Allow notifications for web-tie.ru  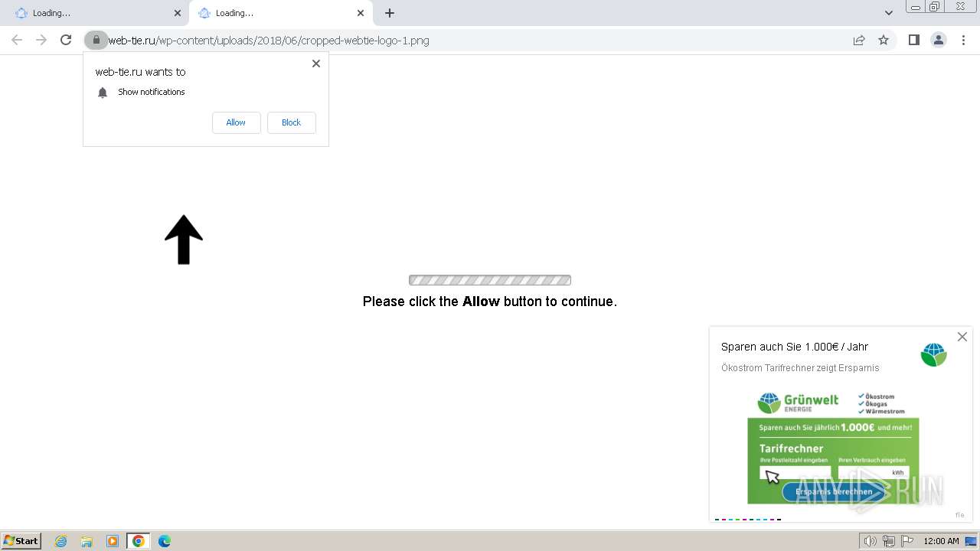click(236, 122)
